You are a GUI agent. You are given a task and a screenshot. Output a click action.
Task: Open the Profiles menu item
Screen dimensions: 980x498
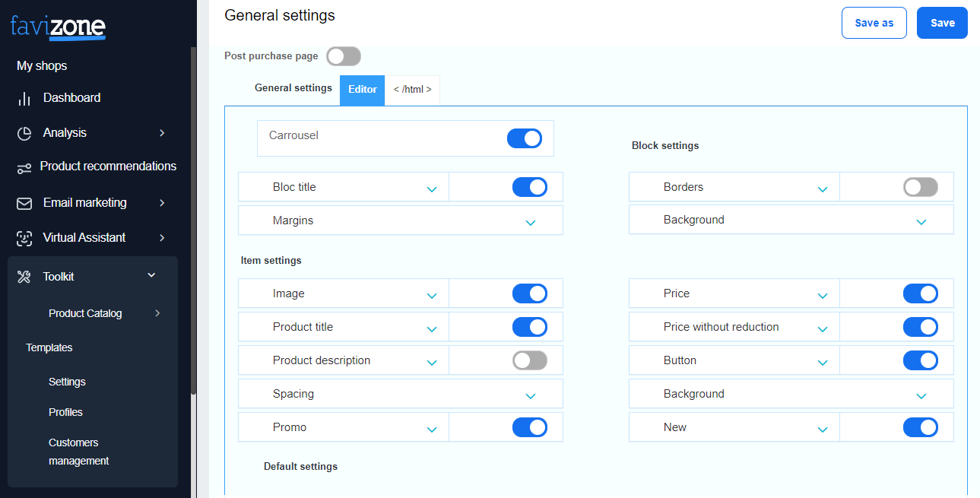coord(65,412)
